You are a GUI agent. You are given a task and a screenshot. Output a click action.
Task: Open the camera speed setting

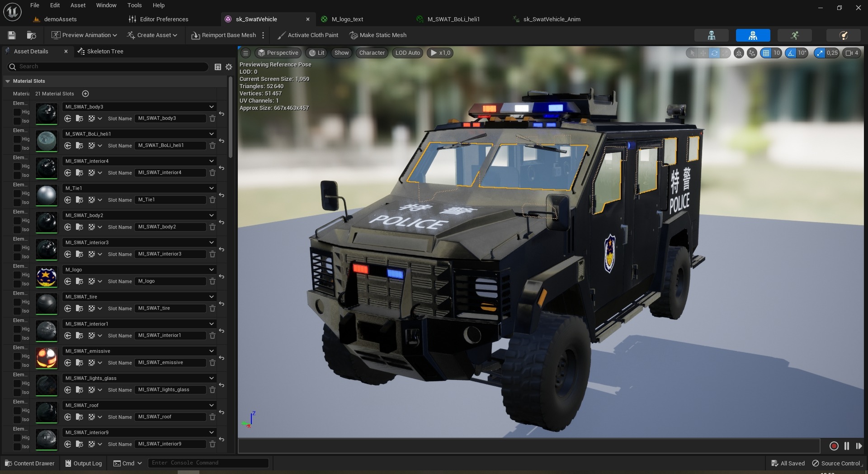pyautogui.click(x=851, y=53)
